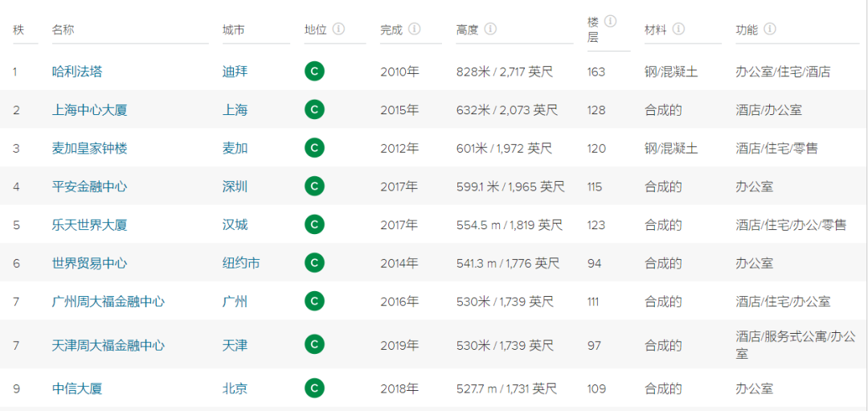Select height cell 527.7 m / 1,731 英尺
868x411 pixels.
(x=506, y=388)
